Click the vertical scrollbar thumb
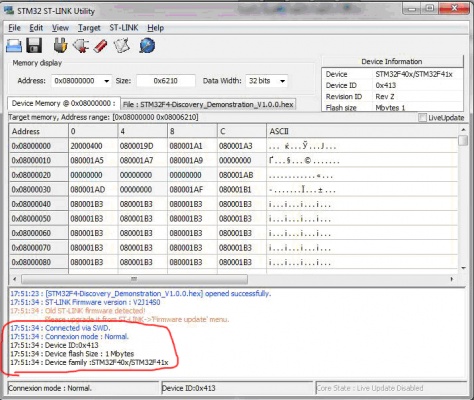This screenshot has height=400, width=474. 463,140
